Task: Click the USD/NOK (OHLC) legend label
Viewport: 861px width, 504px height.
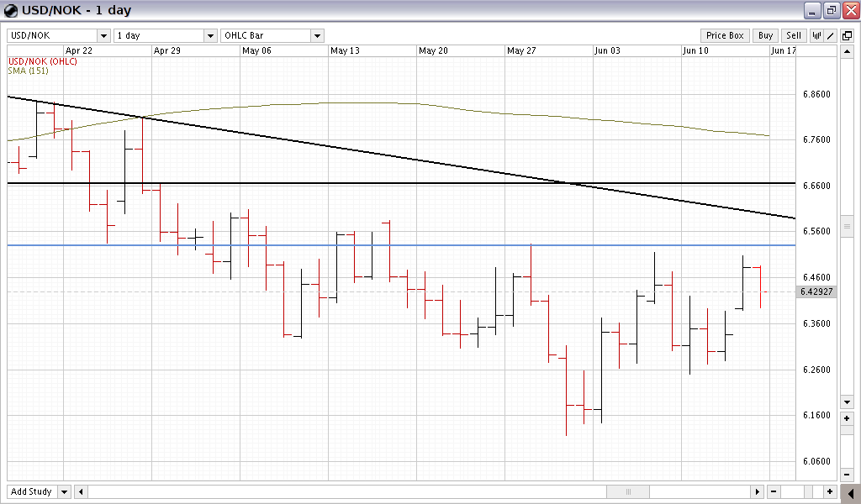Action: [x=43, y=61]
